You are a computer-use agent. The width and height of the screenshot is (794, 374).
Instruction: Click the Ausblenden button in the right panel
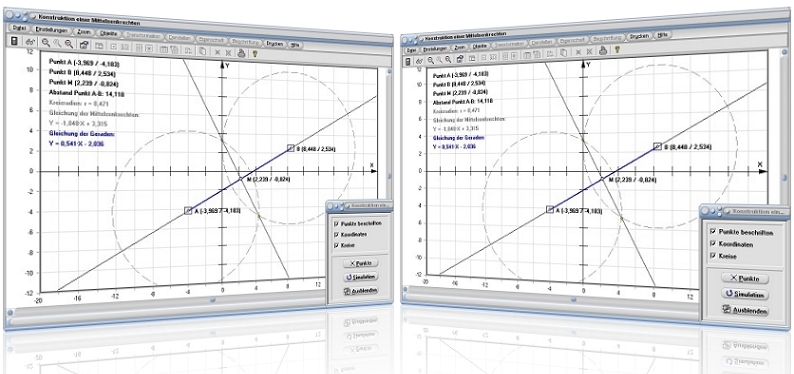tap(744, 310)
